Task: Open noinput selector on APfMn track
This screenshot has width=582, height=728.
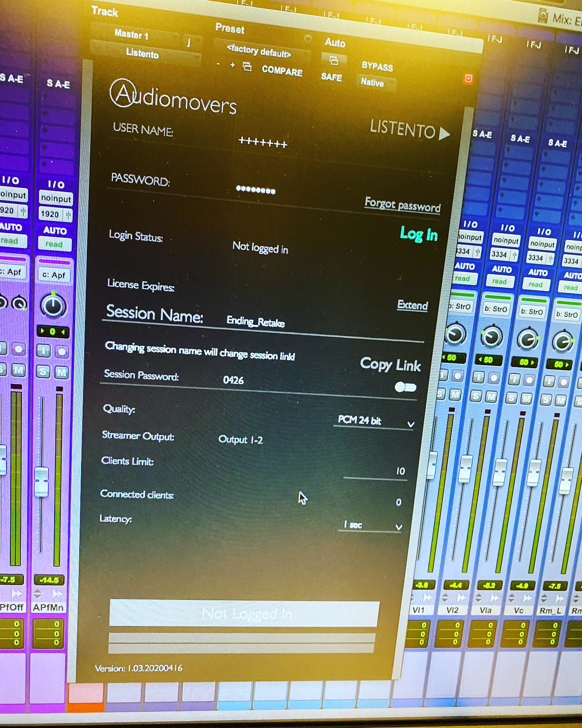Action: coord(56,198)
